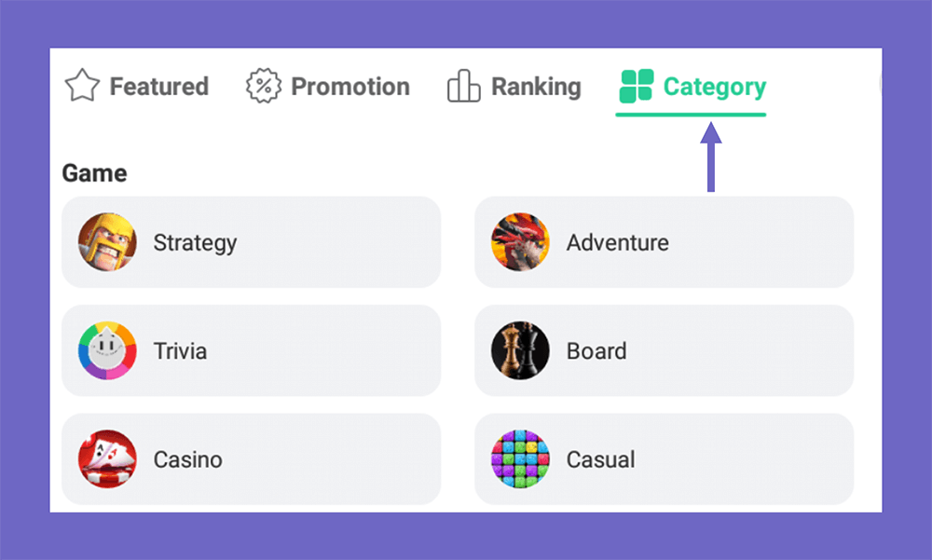The image size is (932, 560).
Task: Click the Casino cards and chips icon
Action: pos(107,459)
